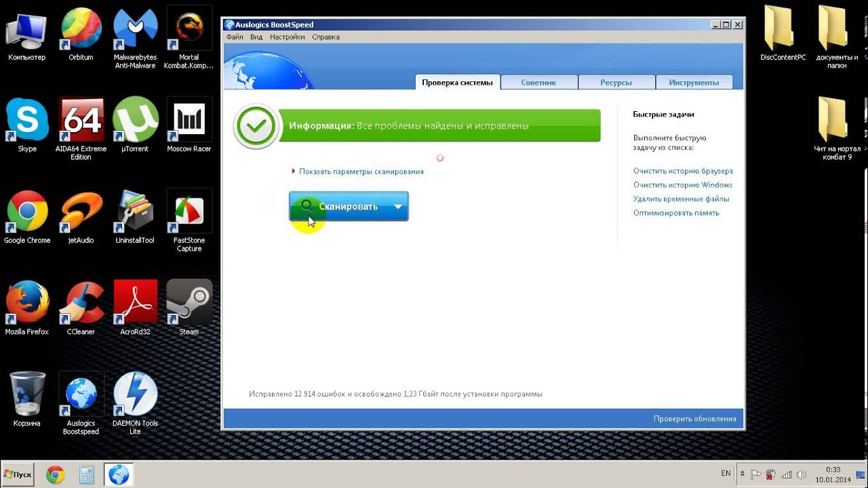This screenshot has width=868, height=488.
Task: Click the Action Center flag tray icon
Action: click(x=756, y=474)
